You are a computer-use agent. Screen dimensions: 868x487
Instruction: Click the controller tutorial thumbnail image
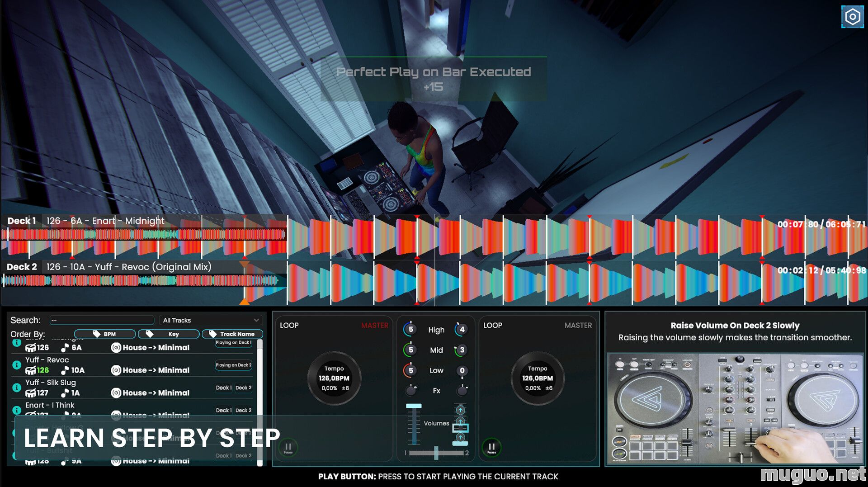point(735,409)
